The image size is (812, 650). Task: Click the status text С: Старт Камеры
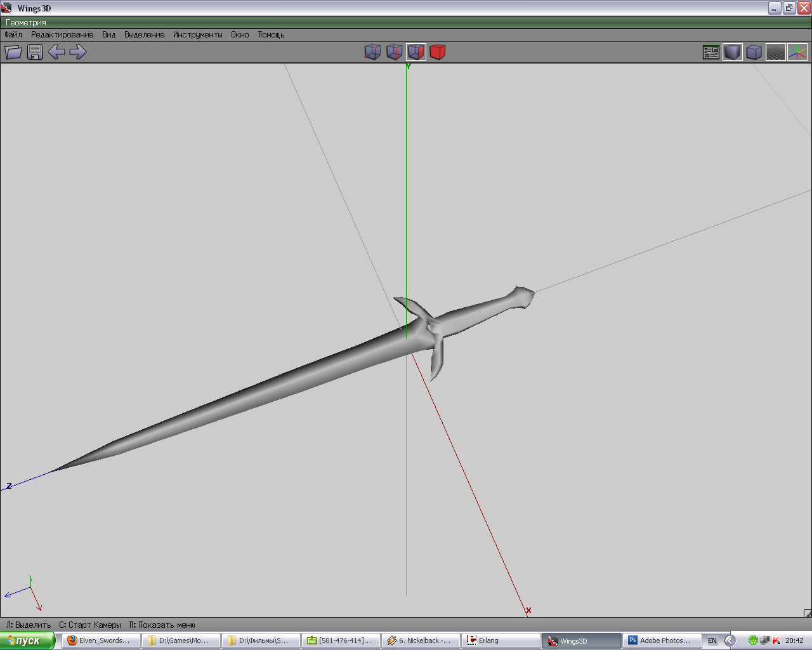(90, 625)
